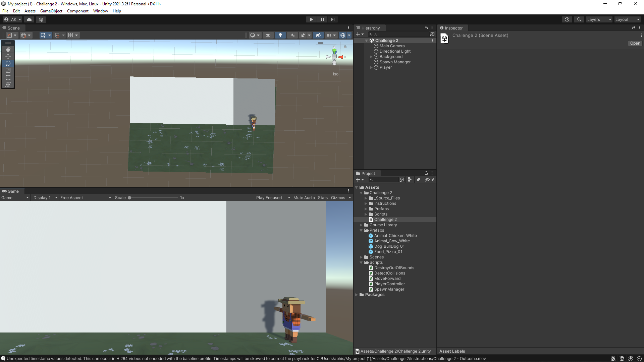Open the Free Aspect dropdown in Game view
The width and height of the screenshot is (644, 362).
point(86,197)
